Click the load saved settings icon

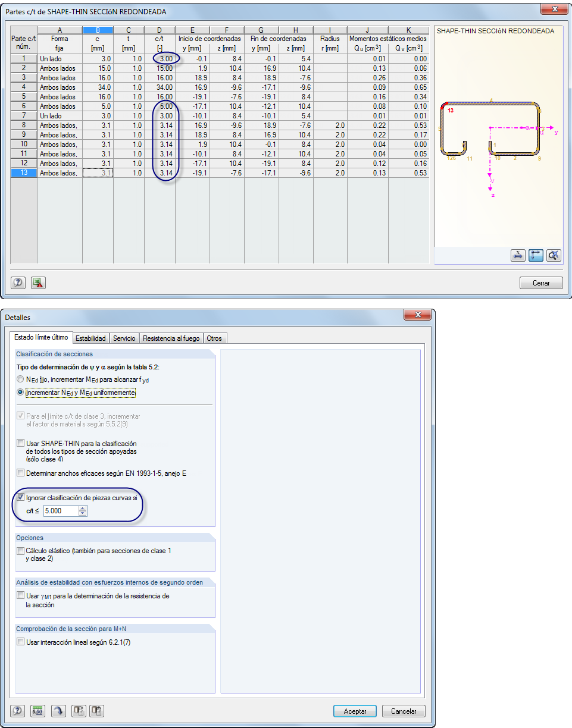(97, 711)
